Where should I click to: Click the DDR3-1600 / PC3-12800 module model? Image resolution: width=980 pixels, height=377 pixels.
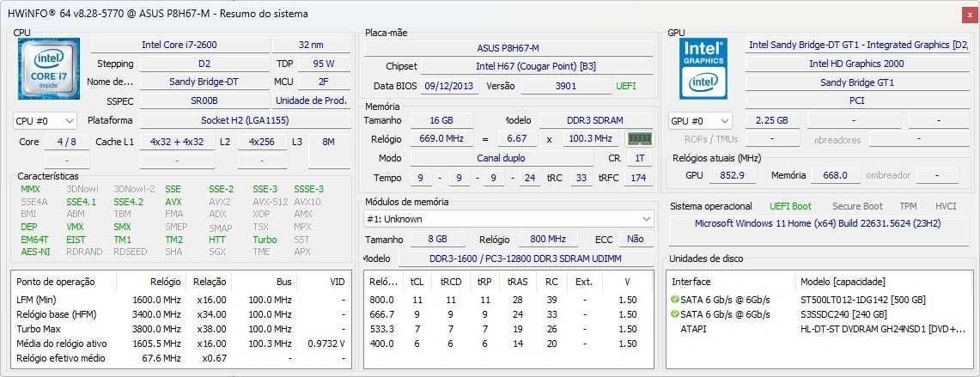point(525,258)
